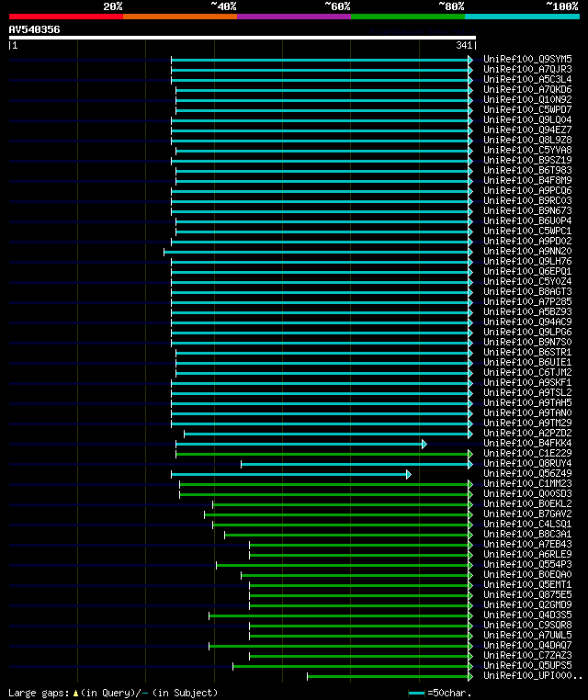Open the UniRef100_A9PD02 entry
This screenshot has height=700, width=588.
pos(527,241)
